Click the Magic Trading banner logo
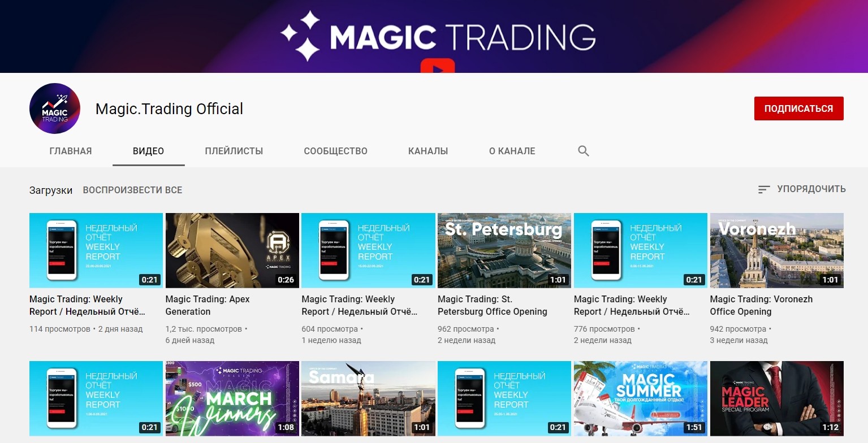 (x=438, y=36)
